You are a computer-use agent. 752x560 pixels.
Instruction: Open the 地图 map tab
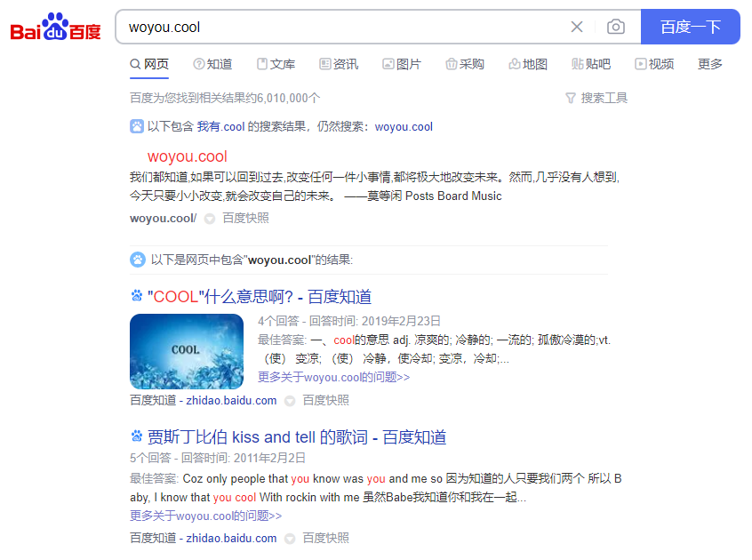[x=528, y=64]
